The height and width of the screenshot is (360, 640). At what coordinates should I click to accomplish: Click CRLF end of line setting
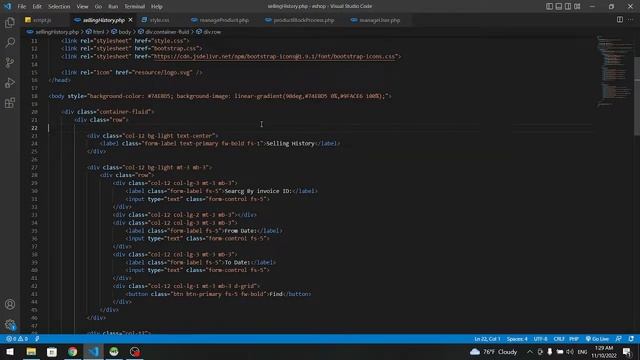[559, 339]
